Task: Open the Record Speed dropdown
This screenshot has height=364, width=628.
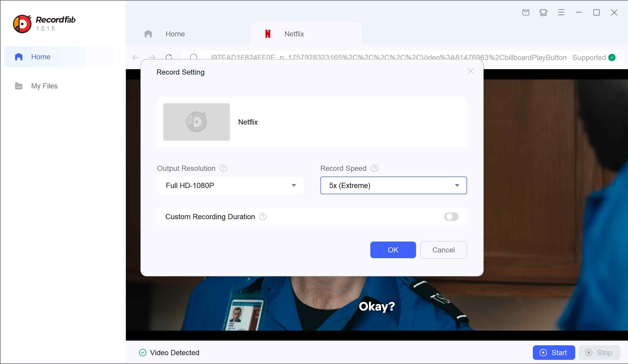Action: (x=393, y=185)
